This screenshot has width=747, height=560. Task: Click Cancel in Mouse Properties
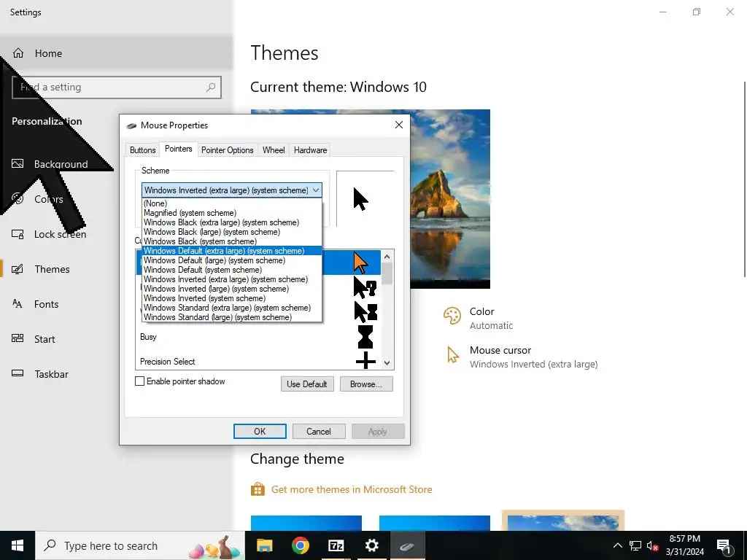coord(318,431)
